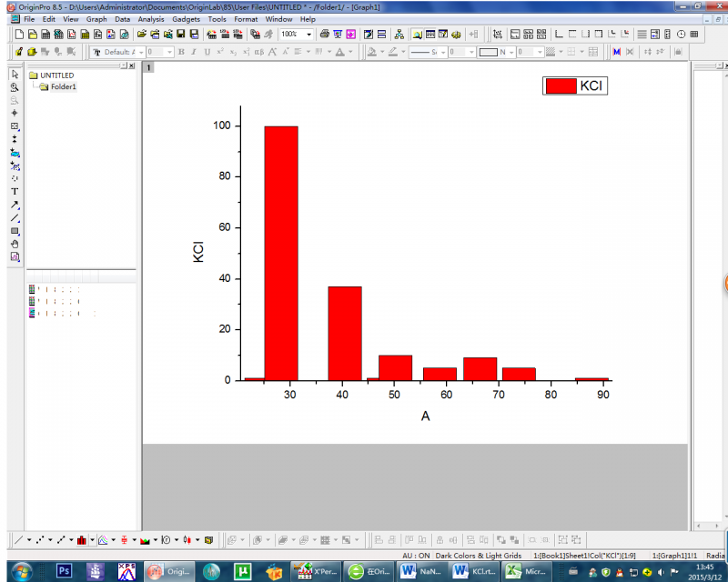728x582 pixels.
Task: Click the KCl red legend color swatch
Action: [561, 85]
